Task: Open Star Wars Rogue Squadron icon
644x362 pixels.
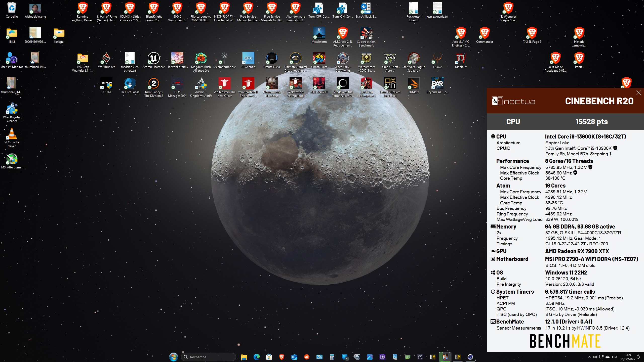Action: pos(414,62)
